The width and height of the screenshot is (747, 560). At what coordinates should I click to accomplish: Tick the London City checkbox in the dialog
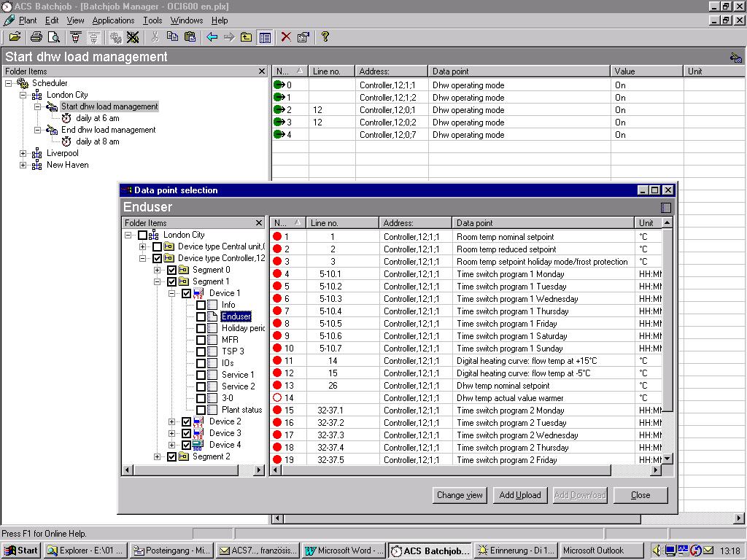pos(142,235)
